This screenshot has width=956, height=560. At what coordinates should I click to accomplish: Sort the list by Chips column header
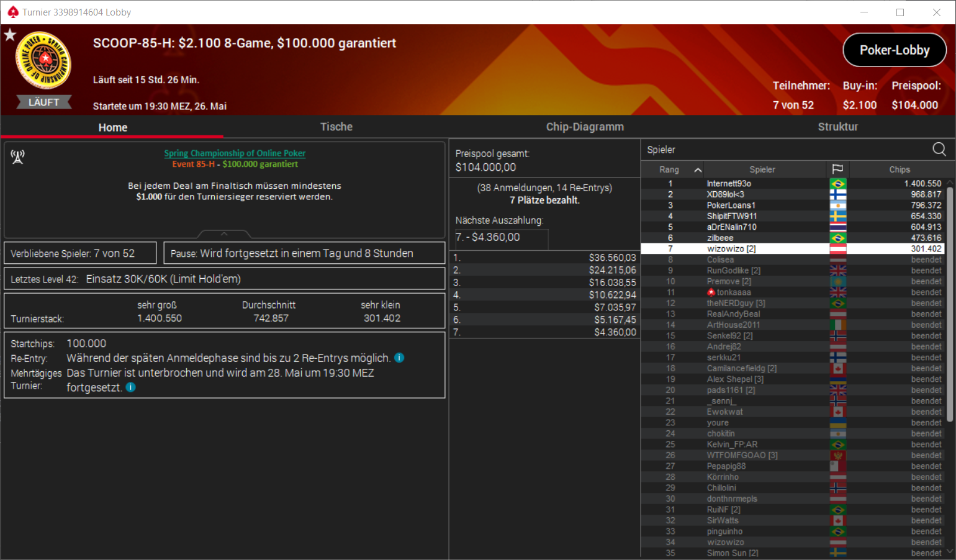899,169
